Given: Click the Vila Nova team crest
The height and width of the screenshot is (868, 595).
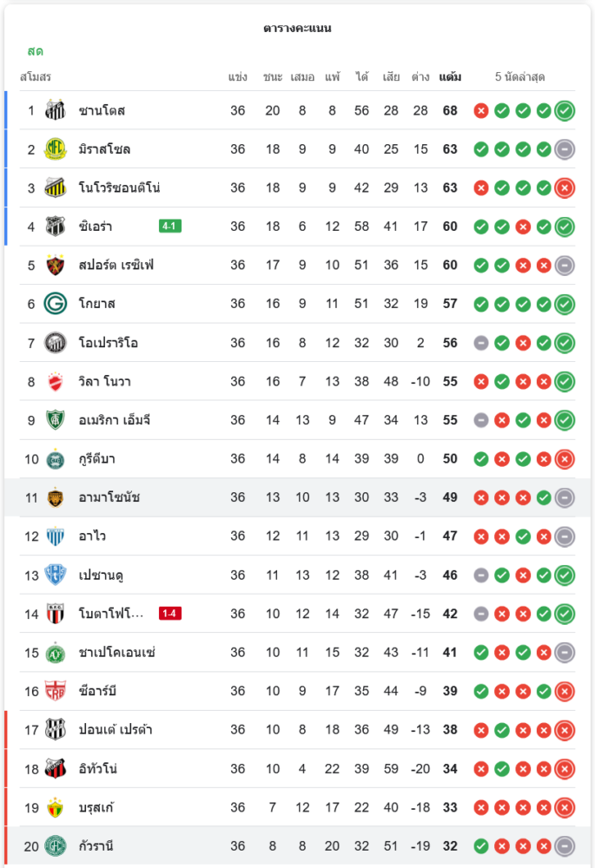Looking at the screenshot, I should (56, 381).
